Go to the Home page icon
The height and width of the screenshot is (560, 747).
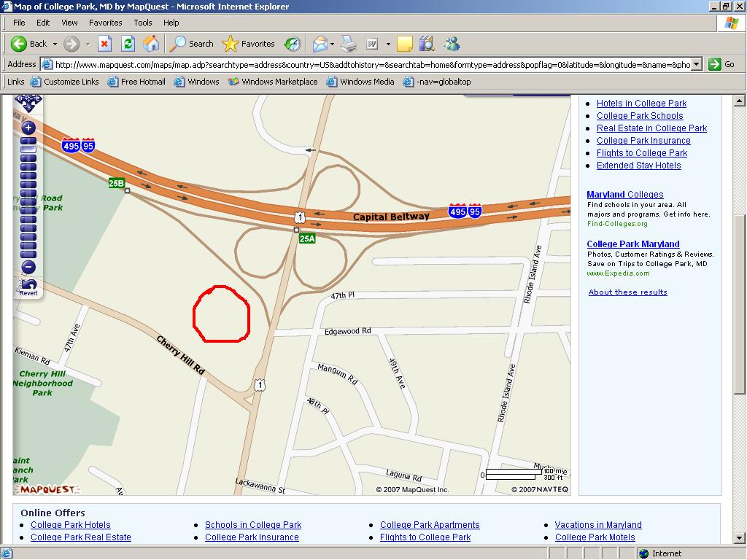click(x=151, y=44)
